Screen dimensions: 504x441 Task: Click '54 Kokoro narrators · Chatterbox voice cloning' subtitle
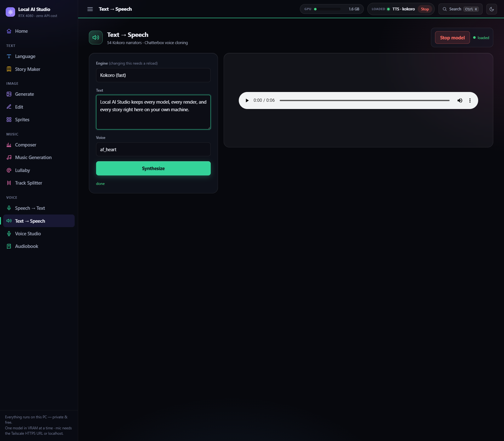click(x=147, y=43)
